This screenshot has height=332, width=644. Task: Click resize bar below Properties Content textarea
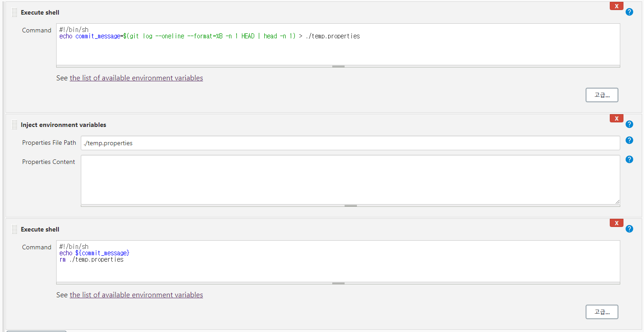[x=351, y=206]
